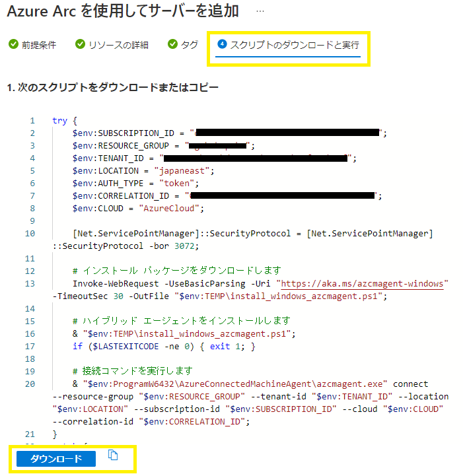Click line number 10 in the gutter
Viewport: 463px width, 476px height.
[30, 234]
